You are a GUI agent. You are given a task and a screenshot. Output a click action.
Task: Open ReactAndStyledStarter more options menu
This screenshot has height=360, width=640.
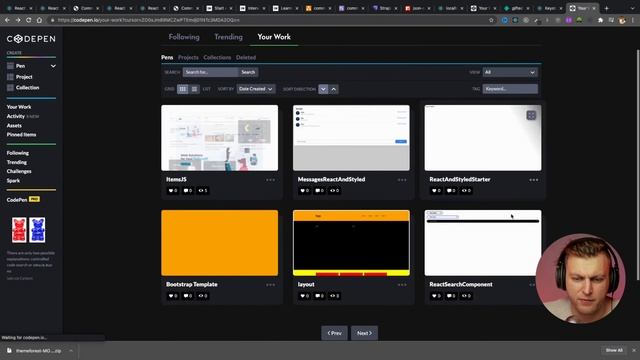point(533,180)
